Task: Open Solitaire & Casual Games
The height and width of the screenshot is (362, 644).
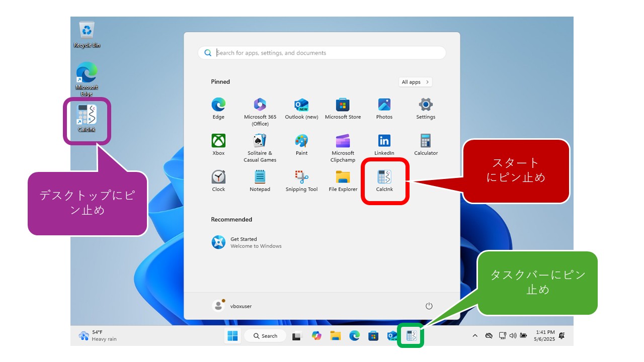Action: coord(260,148)
